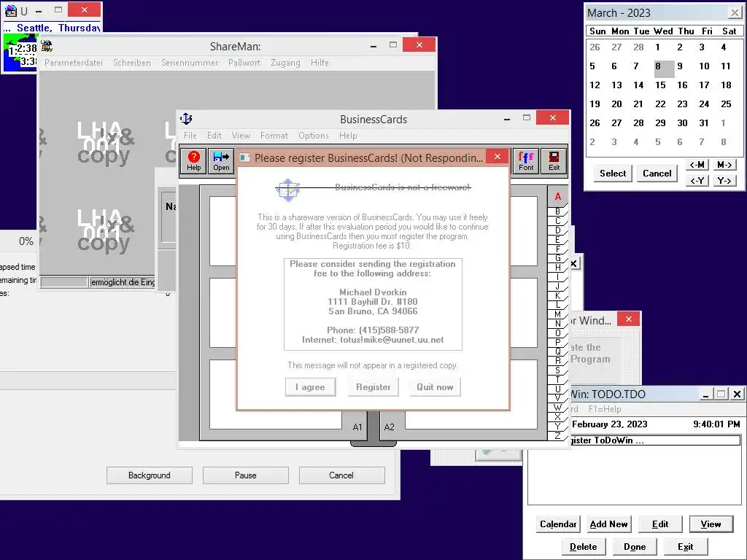Select index tab S in BusinessCards

[557, 370]
